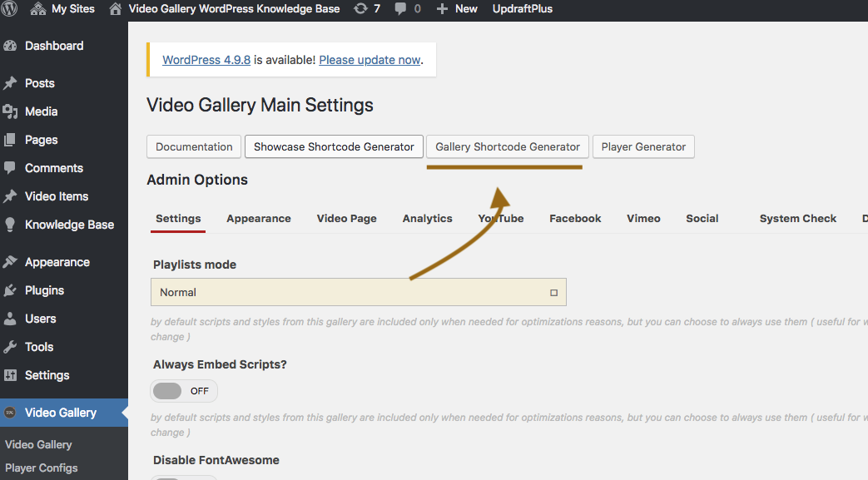Click the 7 pending updates count
This screenshot has height=480, width=868.
377,9
